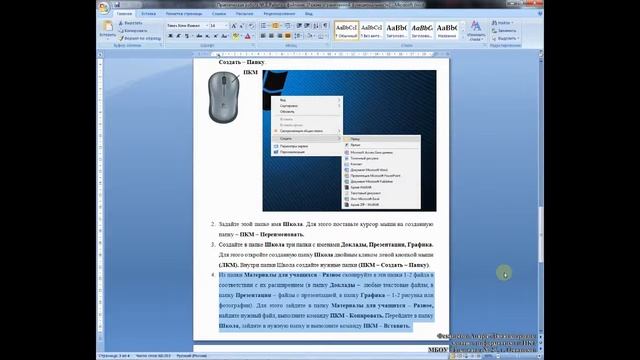The image size is (640, 360).
Task: Toggle Show paragraph marks (¶)
Action: (325, 26)
